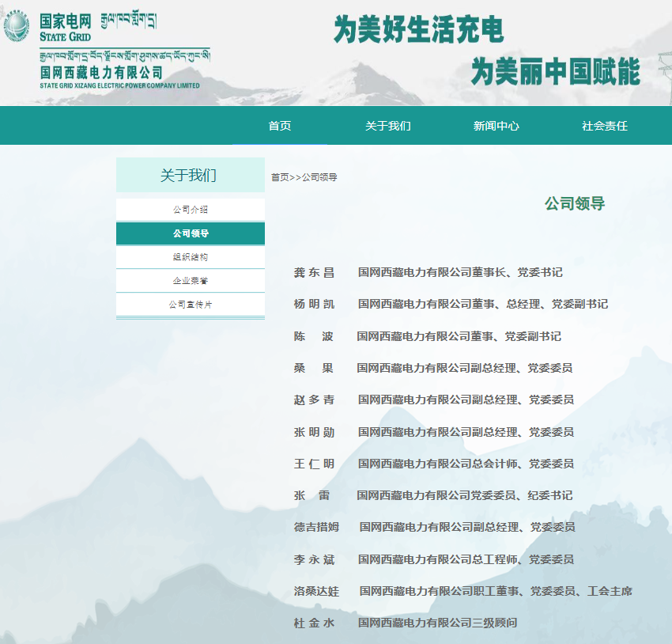Open the 公司宣传片 promotional video link
The width and height of the screenshot is (672, 644).
point(190,304)
